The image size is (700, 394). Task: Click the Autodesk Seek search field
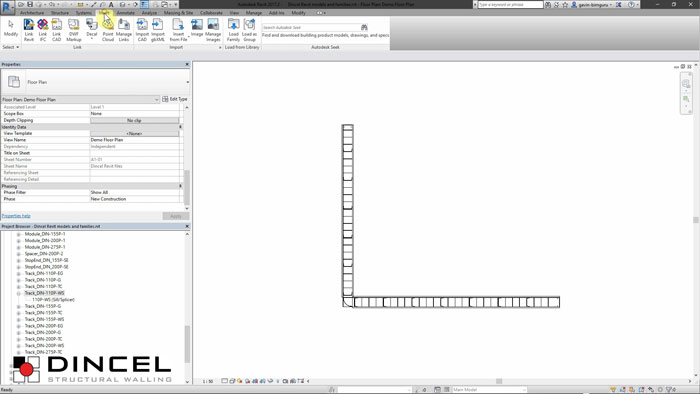(x=311, y=27)
